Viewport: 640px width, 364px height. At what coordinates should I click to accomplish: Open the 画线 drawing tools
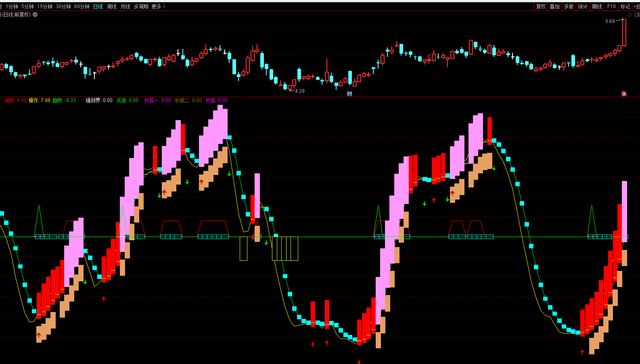click(x=597, y=6)
